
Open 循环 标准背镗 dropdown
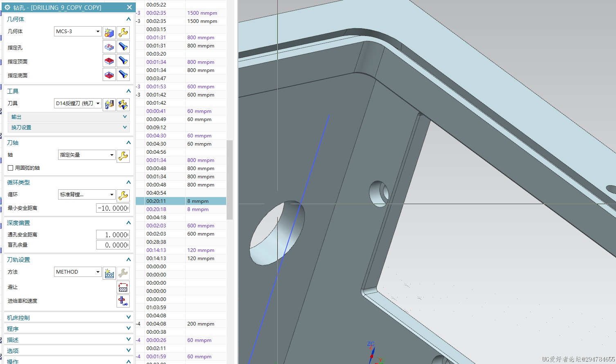tap(87, 194)
